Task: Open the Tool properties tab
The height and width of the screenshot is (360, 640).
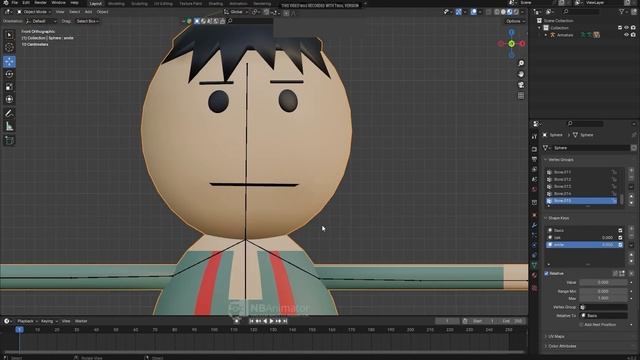Action: click(534, 137)
